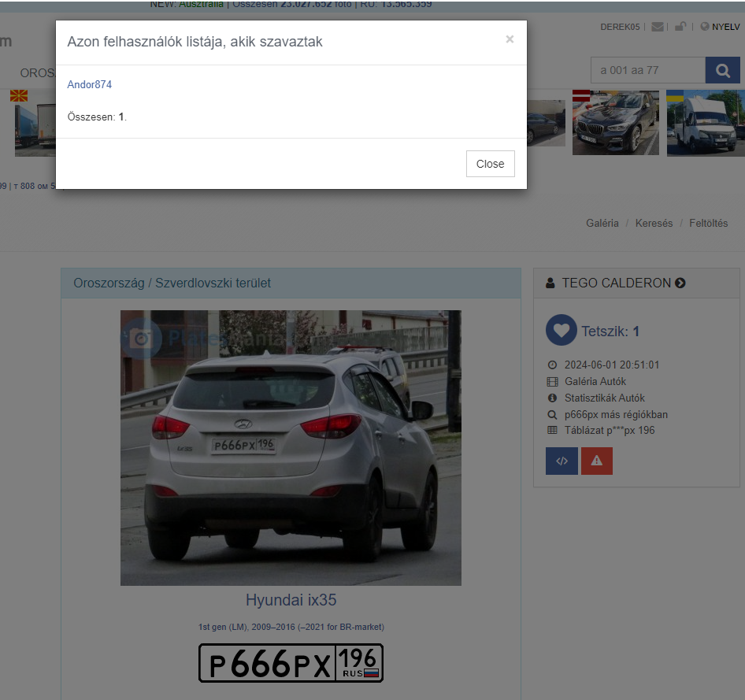This screenshot has width=745, height=700.
Task: Open the BMW thumbnail with Latvian flag
Action: (616, 123)
